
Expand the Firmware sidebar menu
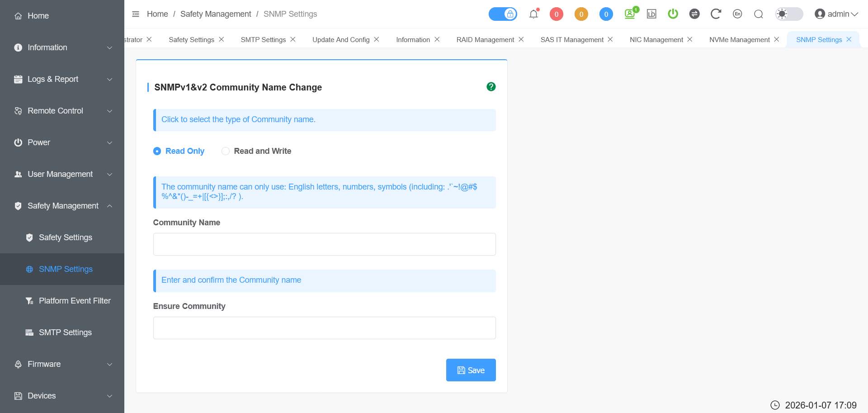click(x=62, y=364)
